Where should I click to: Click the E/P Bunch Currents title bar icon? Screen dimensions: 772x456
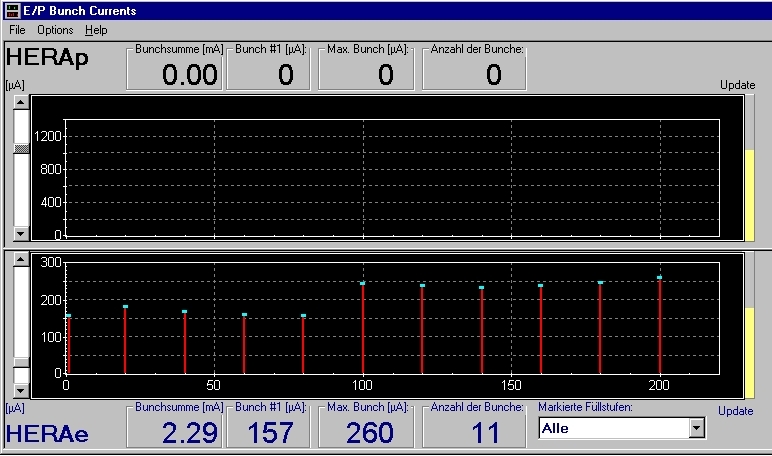(12, 10)
